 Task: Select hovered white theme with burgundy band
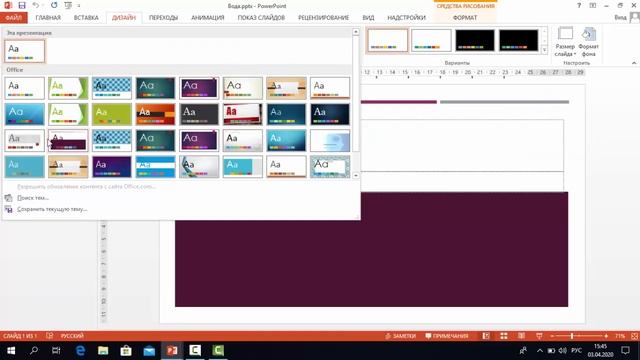pyautogui.click(x=68, y=140)
